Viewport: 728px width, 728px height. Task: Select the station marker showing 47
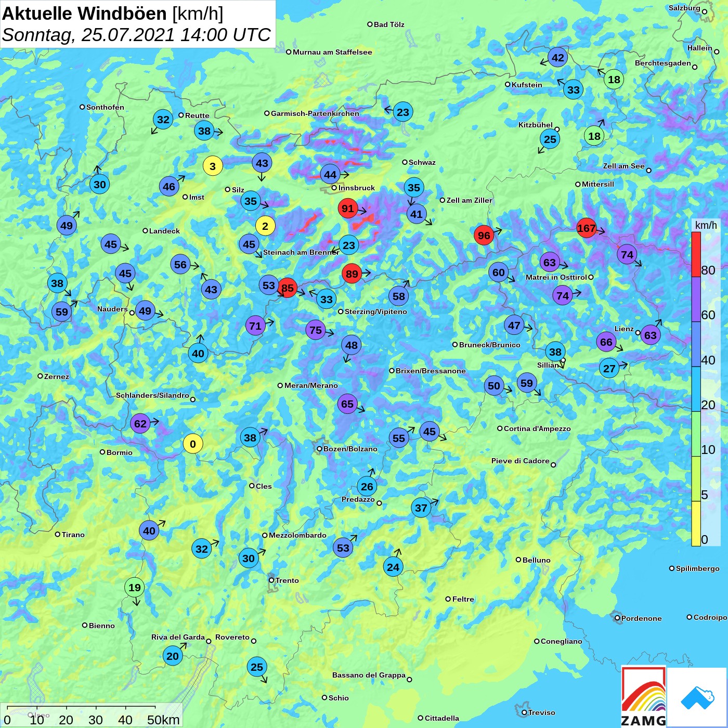[x=514, y=326]
